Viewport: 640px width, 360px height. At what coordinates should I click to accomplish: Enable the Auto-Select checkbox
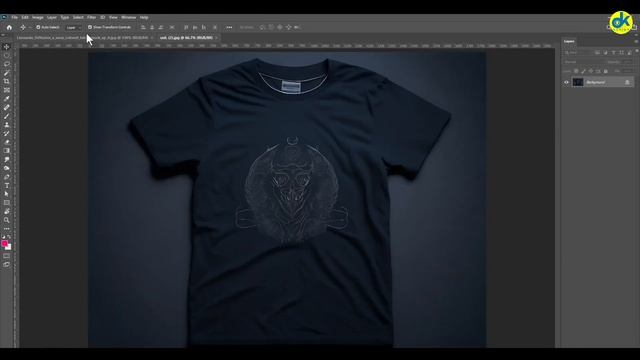38,27
